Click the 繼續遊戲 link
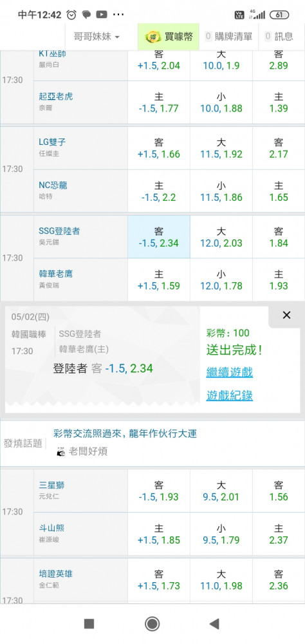This screenshot has width=305, height=644. coord(230,372)
